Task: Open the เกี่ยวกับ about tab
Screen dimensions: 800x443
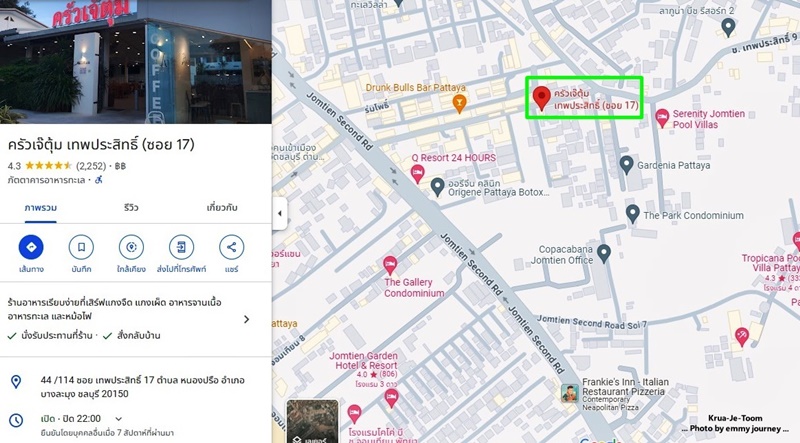Action: click(222, 208)
